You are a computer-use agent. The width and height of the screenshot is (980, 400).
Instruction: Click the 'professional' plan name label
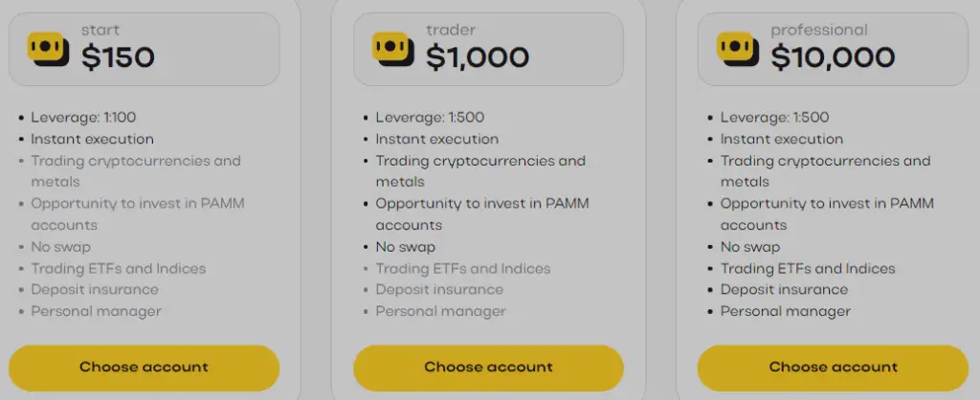point(818,31)
